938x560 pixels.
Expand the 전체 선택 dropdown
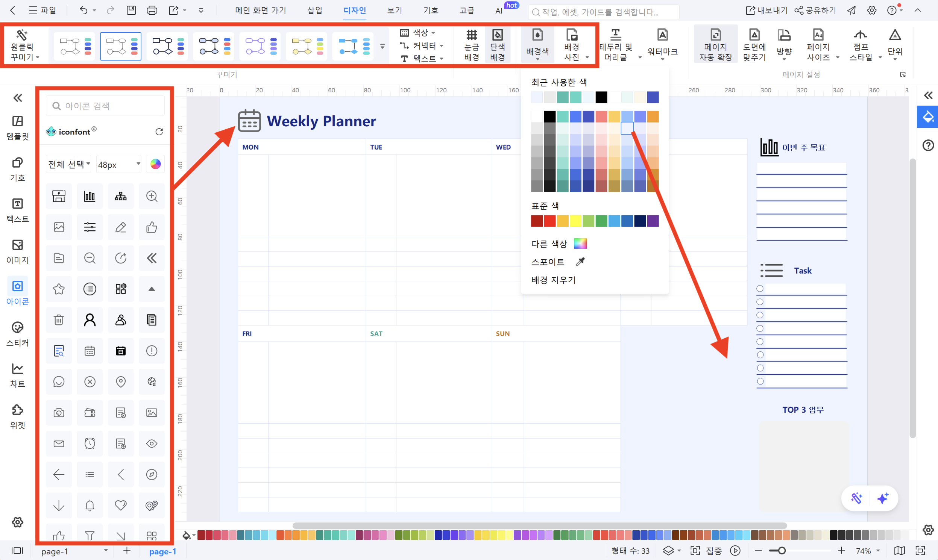point(69,164)
